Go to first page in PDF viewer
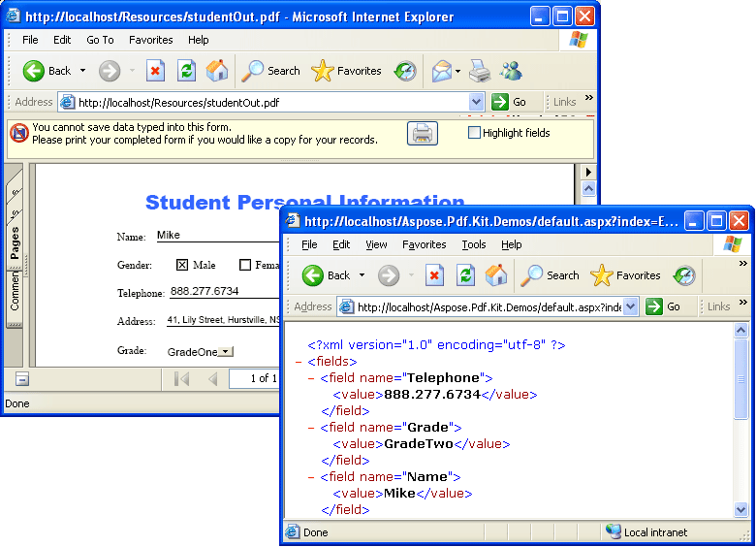The height and width of the screenshot is (547, 756). [181, 379]
